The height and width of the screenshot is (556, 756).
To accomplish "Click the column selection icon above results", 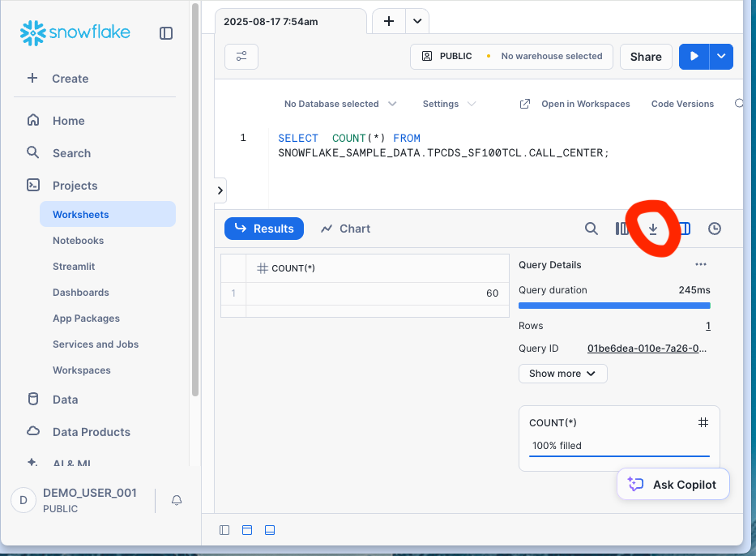I will point(623,229).
